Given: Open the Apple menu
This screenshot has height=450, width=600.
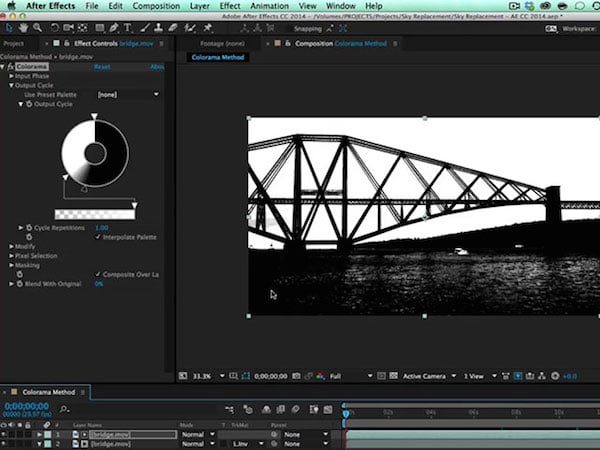Looking at the screenshot, I should pyautogui.click(x=11, y=6).
